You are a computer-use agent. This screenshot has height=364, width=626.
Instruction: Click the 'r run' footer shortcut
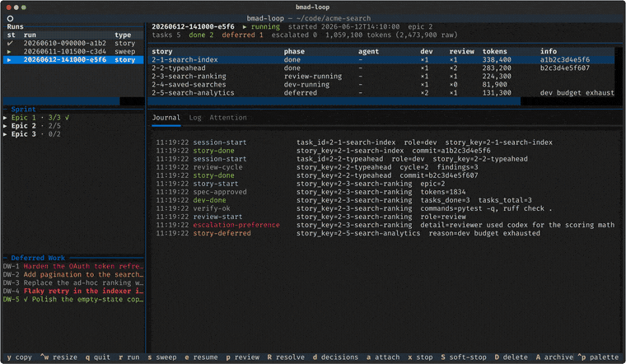[129, 357]
